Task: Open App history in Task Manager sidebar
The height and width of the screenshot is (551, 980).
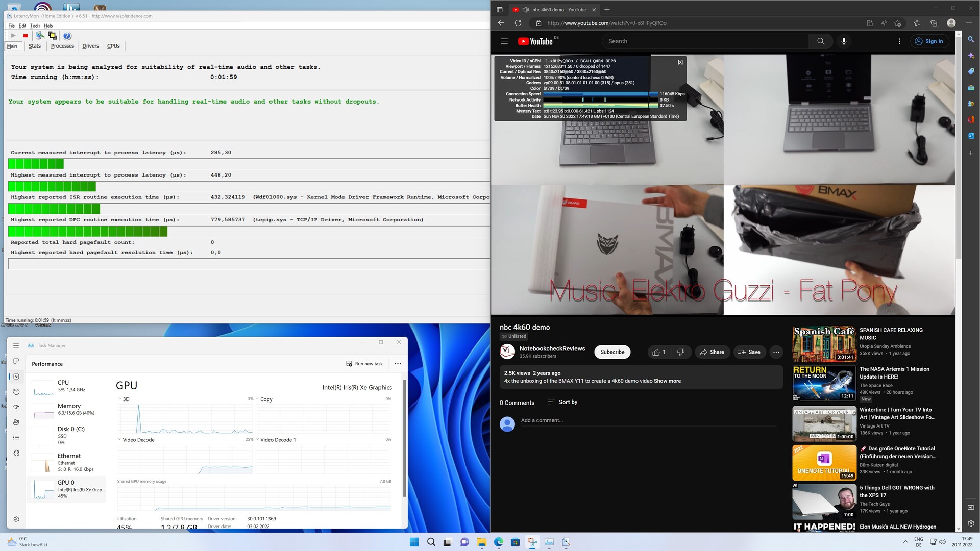Action: click(x=16, y=392)
